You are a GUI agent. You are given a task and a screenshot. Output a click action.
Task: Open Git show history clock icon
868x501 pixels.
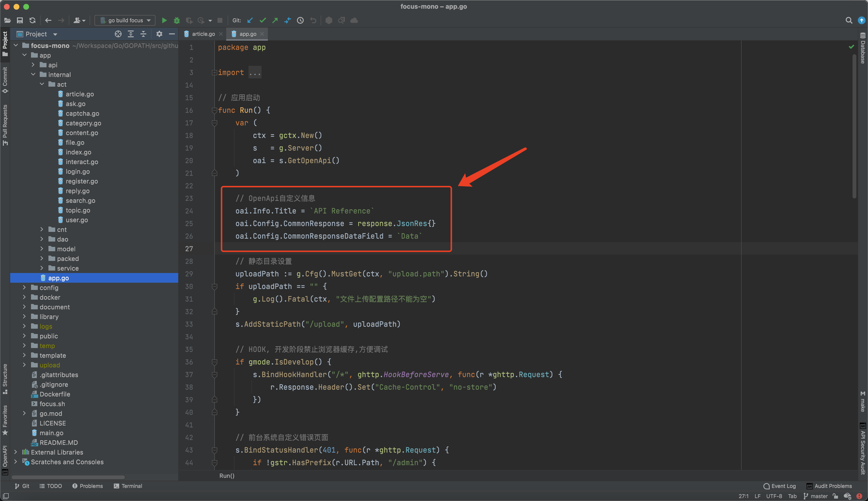[x=300, y=20]
